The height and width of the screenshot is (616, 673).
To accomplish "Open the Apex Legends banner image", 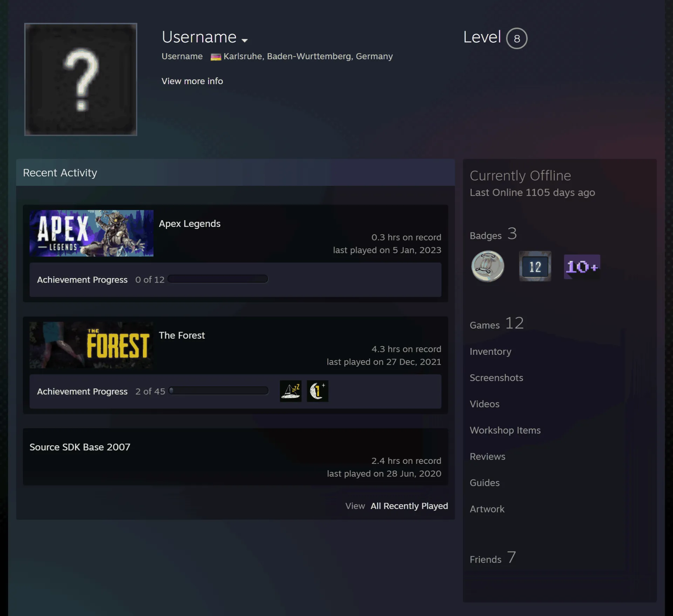I will (x=91, y=233).
